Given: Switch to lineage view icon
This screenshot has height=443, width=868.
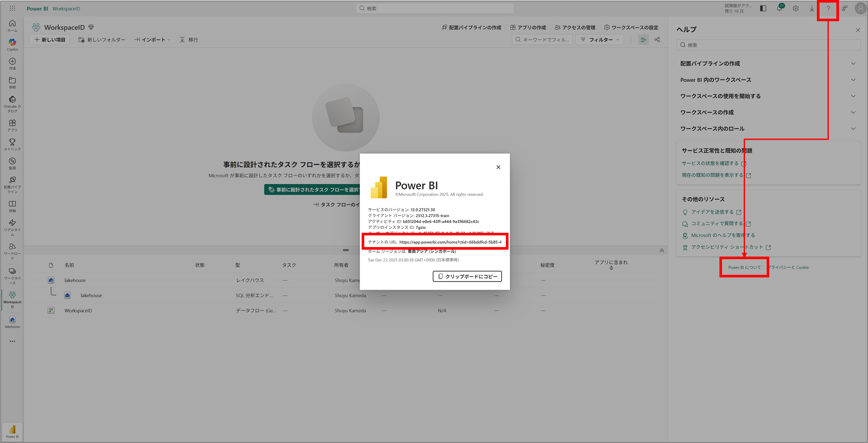Looking at the screenshot, I should click(657, 39).
